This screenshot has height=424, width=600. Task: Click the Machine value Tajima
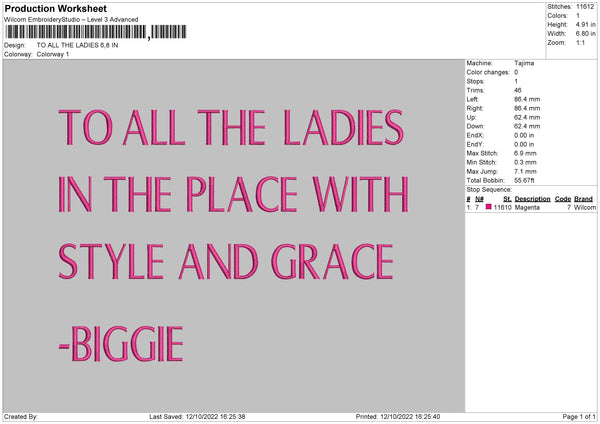coord(524,63)
